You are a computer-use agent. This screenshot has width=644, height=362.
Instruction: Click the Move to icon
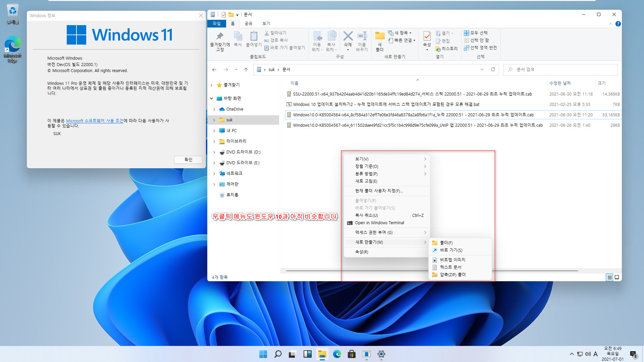(317, 41)
